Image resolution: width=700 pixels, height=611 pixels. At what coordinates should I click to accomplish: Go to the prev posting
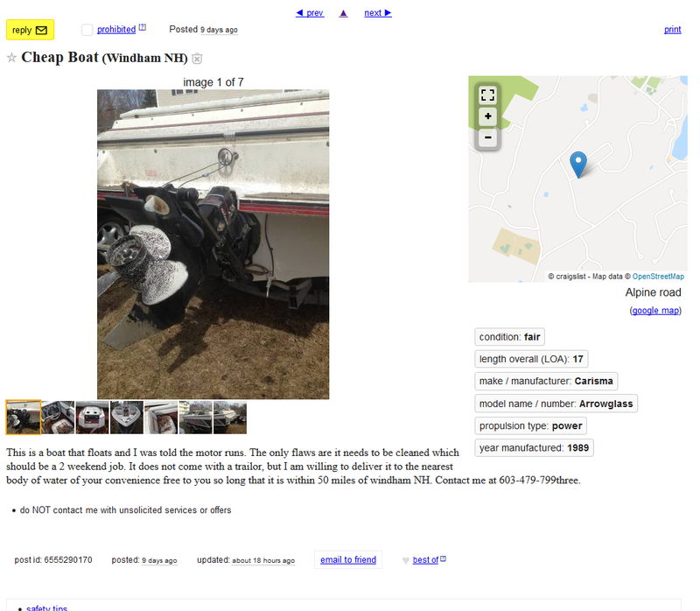[310, 13]
